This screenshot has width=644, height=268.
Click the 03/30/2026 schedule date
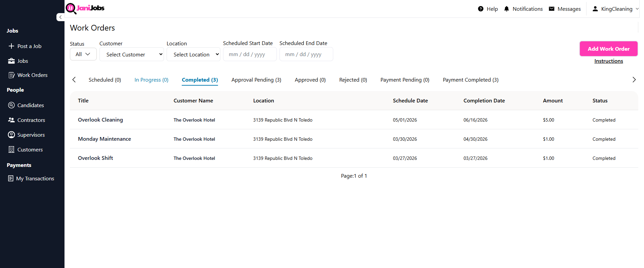pos(405,139)
